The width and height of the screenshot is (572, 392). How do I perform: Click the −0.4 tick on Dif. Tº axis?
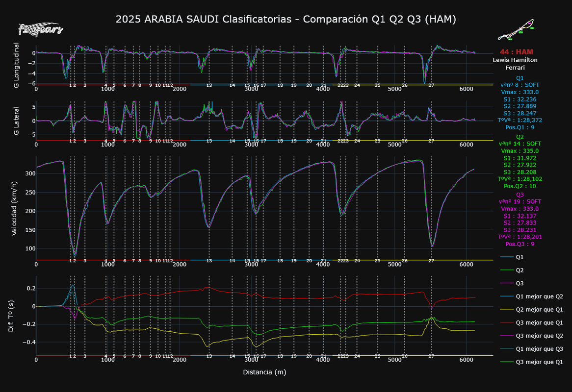click(x=28, y=342)
